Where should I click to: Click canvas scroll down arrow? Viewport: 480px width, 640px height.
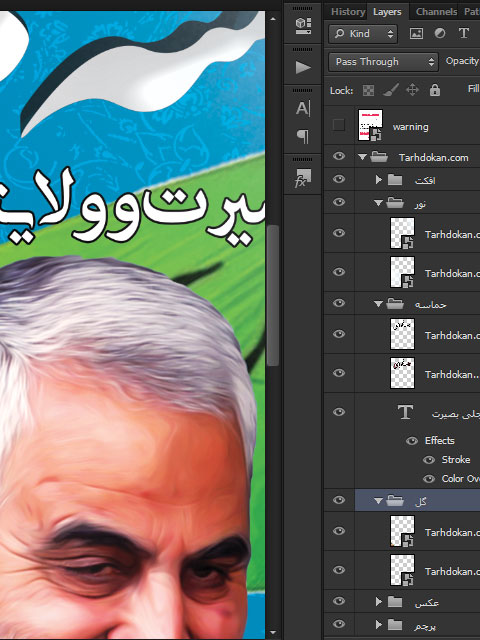pos(273,632)
